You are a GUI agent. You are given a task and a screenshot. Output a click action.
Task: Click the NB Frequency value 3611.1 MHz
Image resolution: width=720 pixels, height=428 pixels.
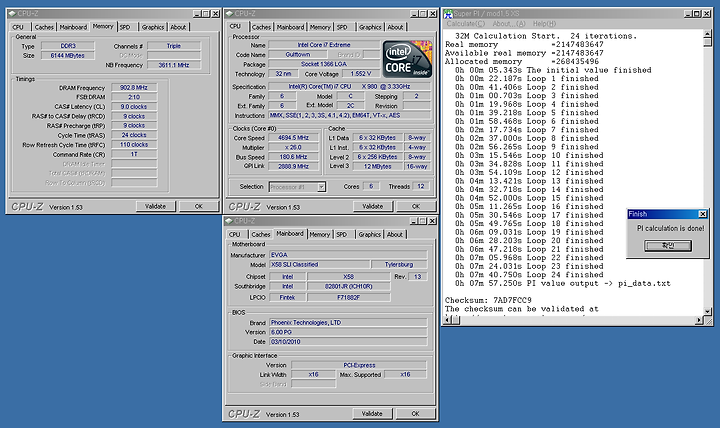click(x=174, y=65)
